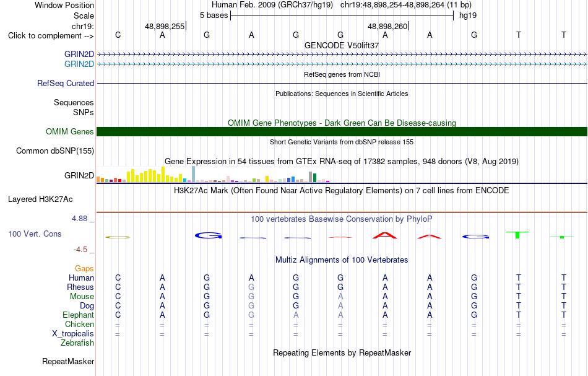Click the 48,898,255 coordinate marker
Viewport: 588px width, 376px height.
point(165,26)
